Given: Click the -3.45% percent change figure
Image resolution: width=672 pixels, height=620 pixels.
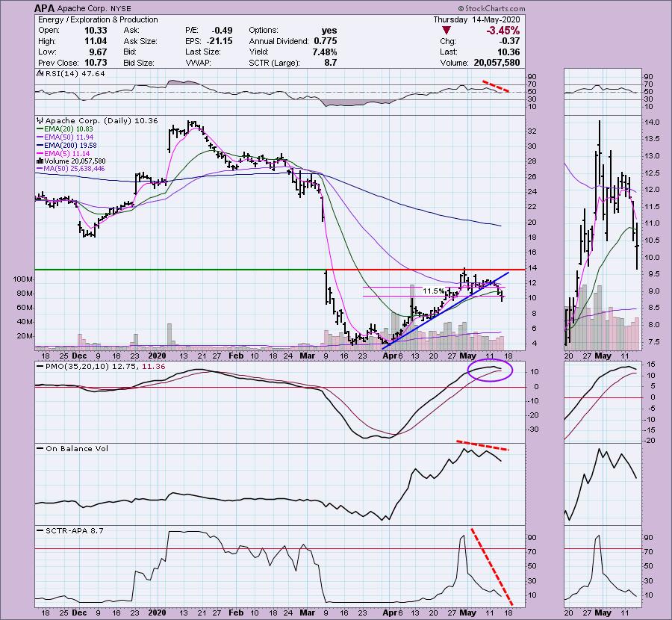Looking at the screenshot, I should [503, 31].
